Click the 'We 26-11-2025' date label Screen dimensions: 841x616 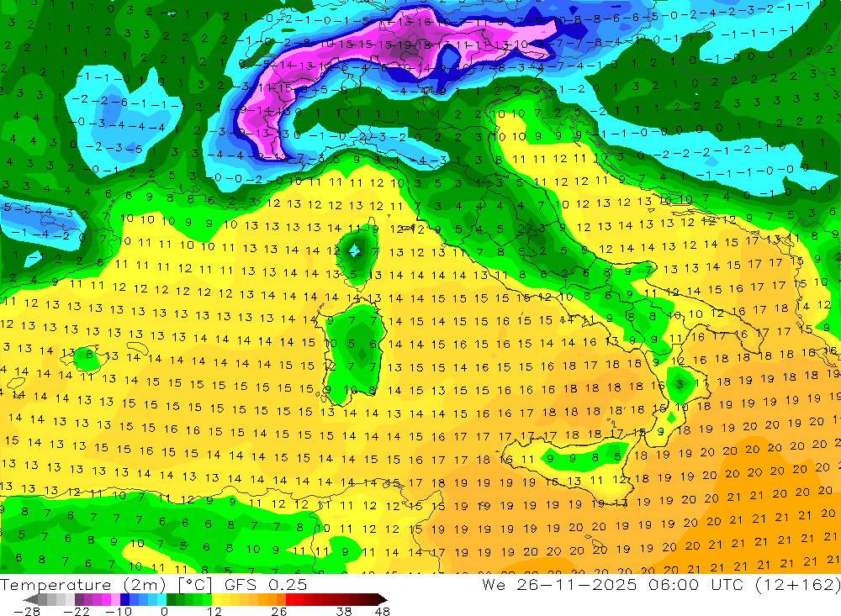point(559,585)
